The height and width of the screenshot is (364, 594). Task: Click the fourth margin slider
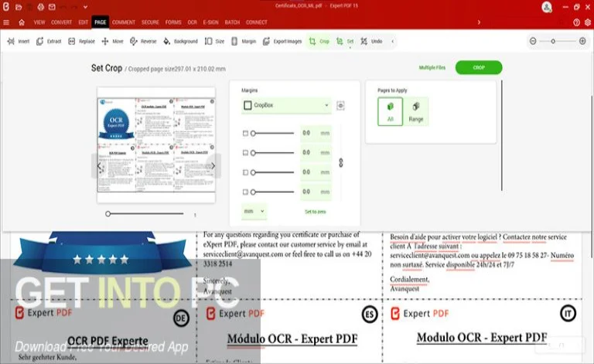pyautogui.click(x=272, y=192)
